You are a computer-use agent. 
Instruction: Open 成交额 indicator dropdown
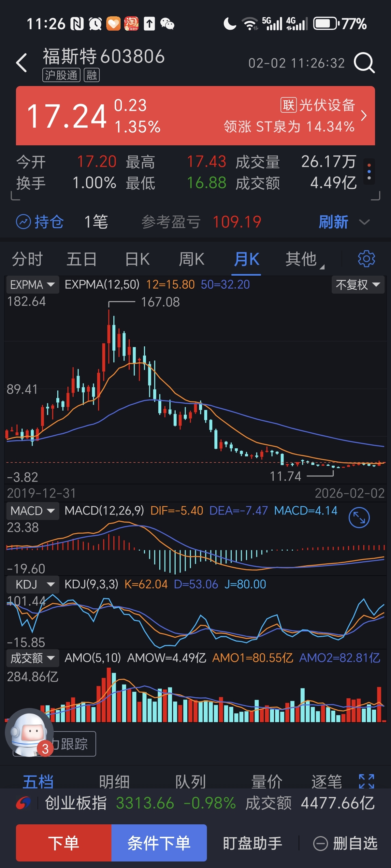coord(32,658)
